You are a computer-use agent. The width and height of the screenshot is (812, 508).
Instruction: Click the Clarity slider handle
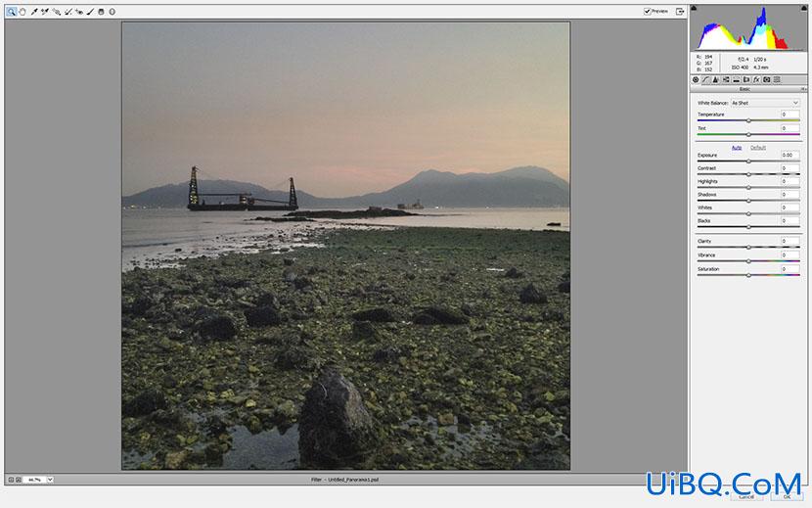click(x=748, y=248)
